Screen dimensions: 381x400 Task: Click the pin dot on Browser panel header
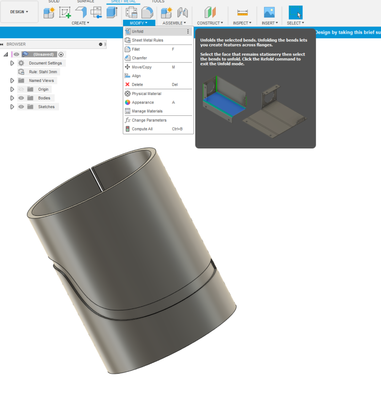point(100,44)
